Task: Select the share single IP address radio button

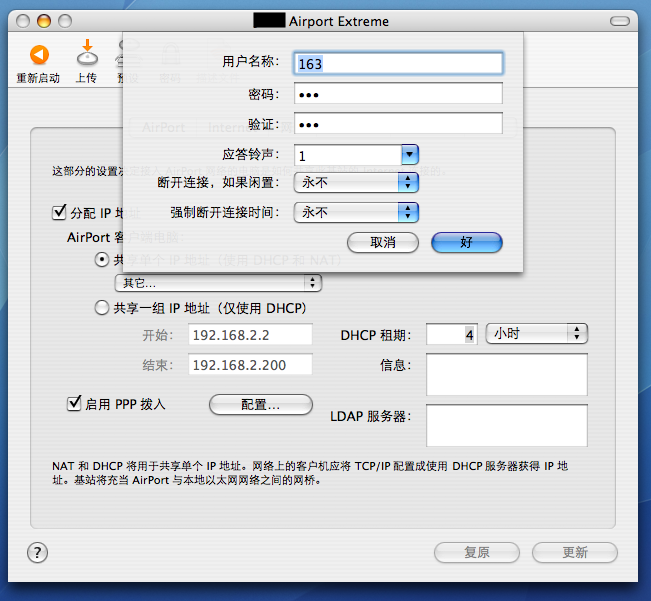Action: [102, 260]
